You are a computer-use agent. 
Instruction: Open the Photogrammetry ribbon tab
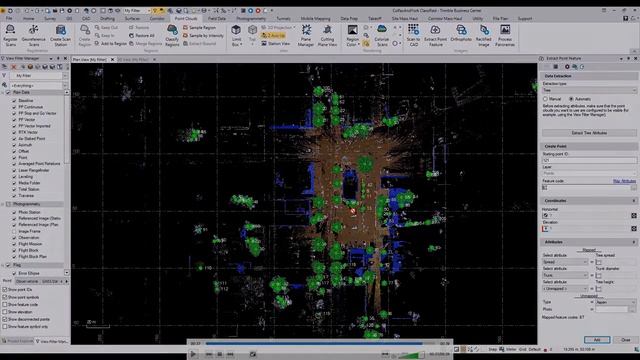251,18
